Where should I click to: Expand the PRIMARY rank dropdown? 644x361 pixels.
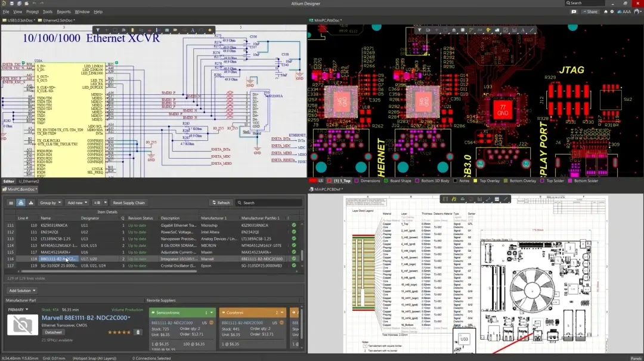tap(18, 310)
